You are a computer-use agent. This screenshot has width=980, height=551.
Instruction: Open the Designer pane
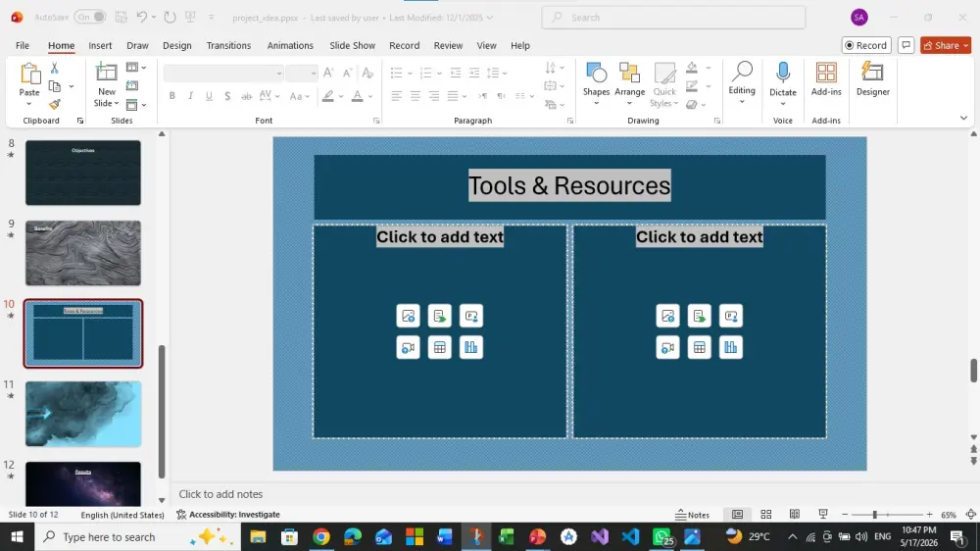point(872,79)
